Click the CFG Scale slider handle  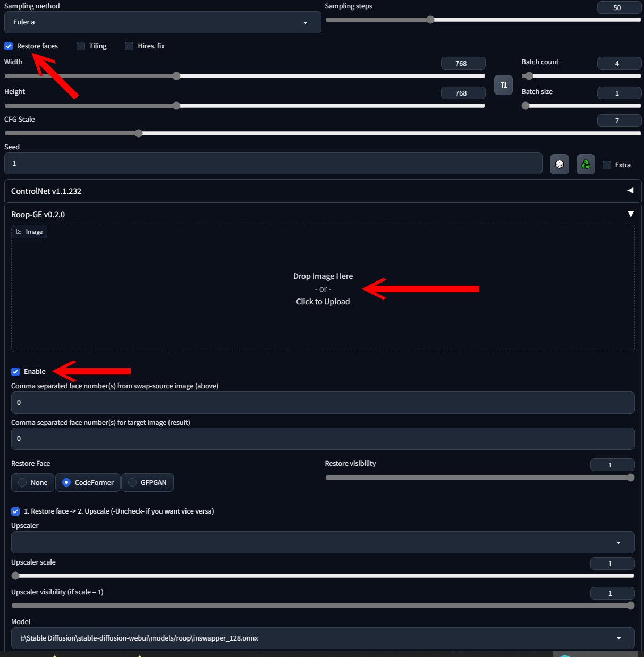(x=139, y=133)
